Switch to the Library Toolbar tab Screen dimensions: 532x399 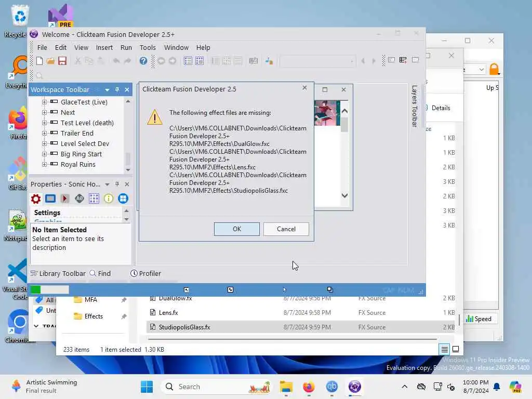(x=58, y=273)
